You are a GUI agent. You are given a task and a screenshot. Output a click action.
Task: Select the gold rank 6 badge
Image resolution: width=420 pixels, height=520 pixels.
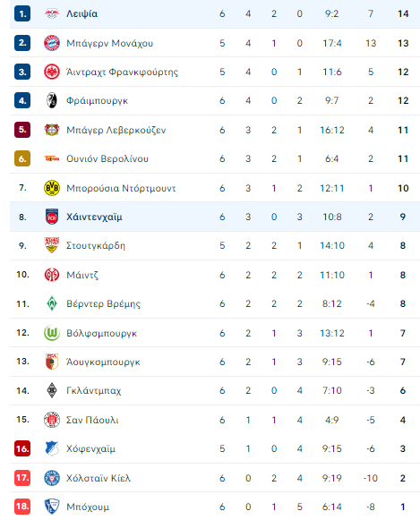point(22,158)
